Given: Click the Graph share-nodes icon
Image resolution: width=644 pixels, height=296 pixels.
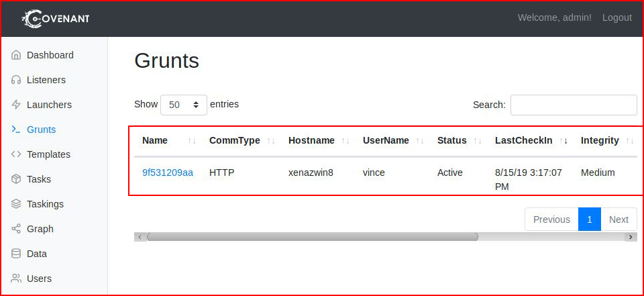Looking at the screenshot, I should (x=16, y=229).
